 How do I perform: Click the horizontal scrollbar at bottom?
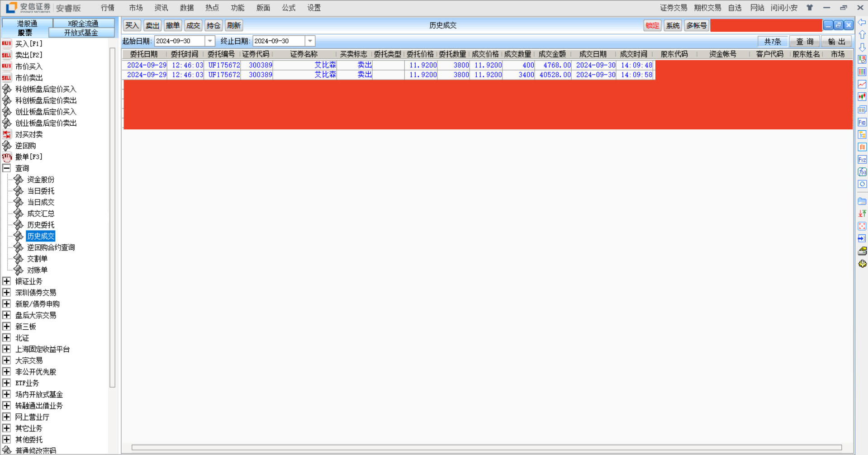(486, 447)
